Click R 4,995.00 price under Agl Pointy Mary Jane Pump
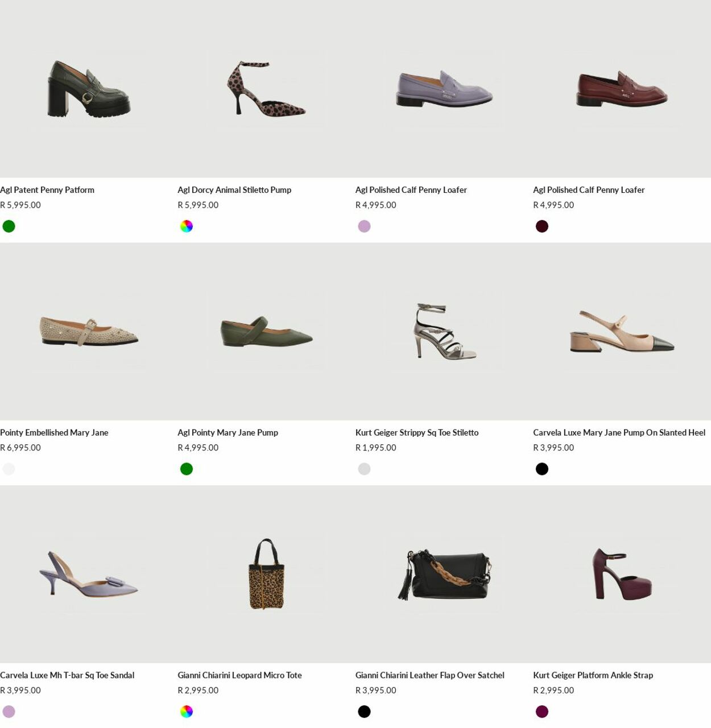The image size is (711, 728). coord(198,448)
